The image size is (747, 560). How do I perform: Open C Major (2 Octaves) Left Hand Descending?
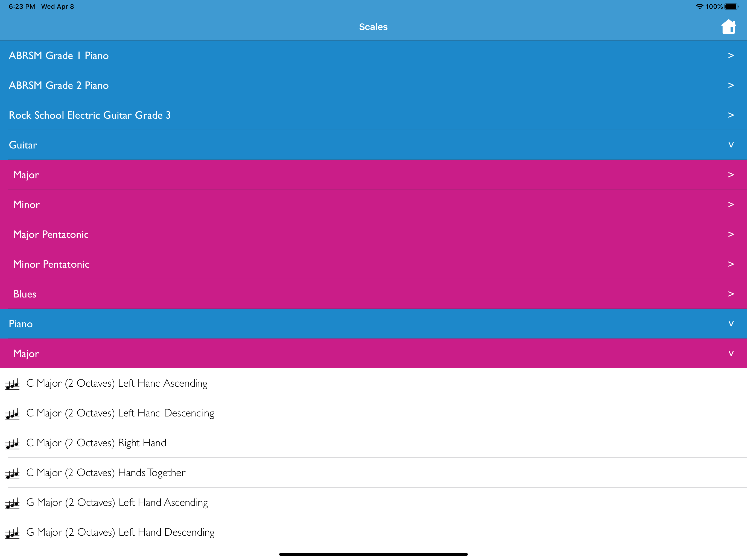373,413
